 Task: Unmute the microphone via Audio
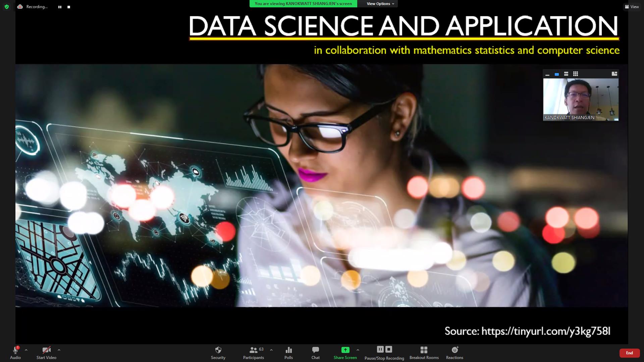[x=15, y=353]
